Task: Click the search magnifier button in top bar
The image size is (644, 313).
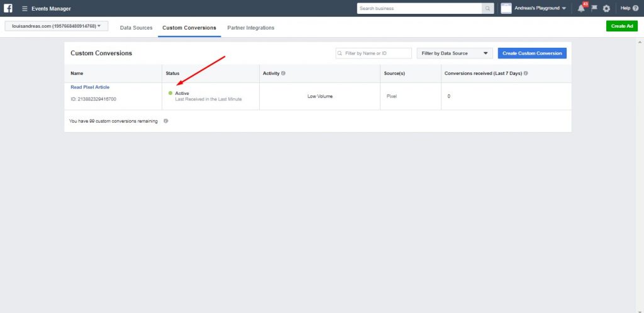Action: (x=487, y=8)
